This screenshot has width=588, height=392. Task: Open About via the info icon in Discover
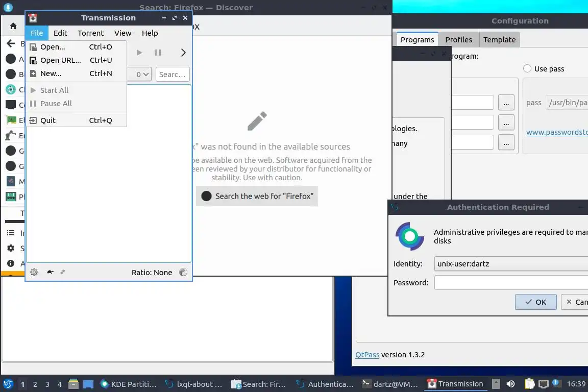(x=11, y=263)
